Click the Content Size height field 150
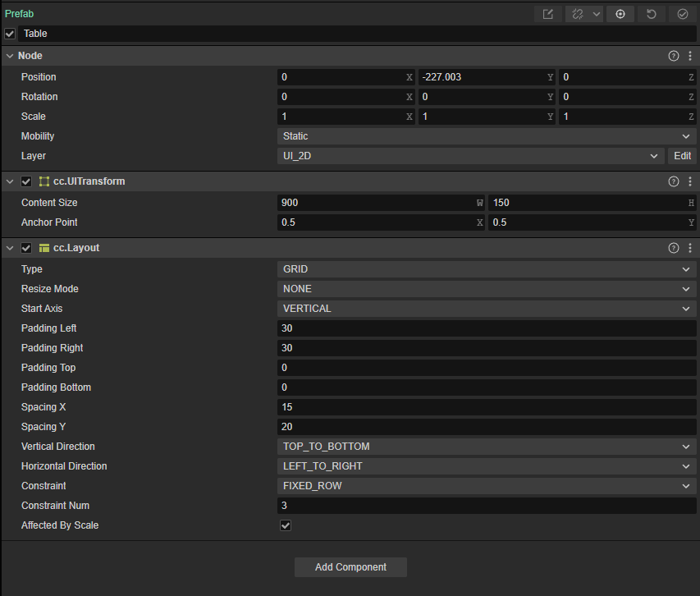The image size is (700, 596). tap(592, 203)
